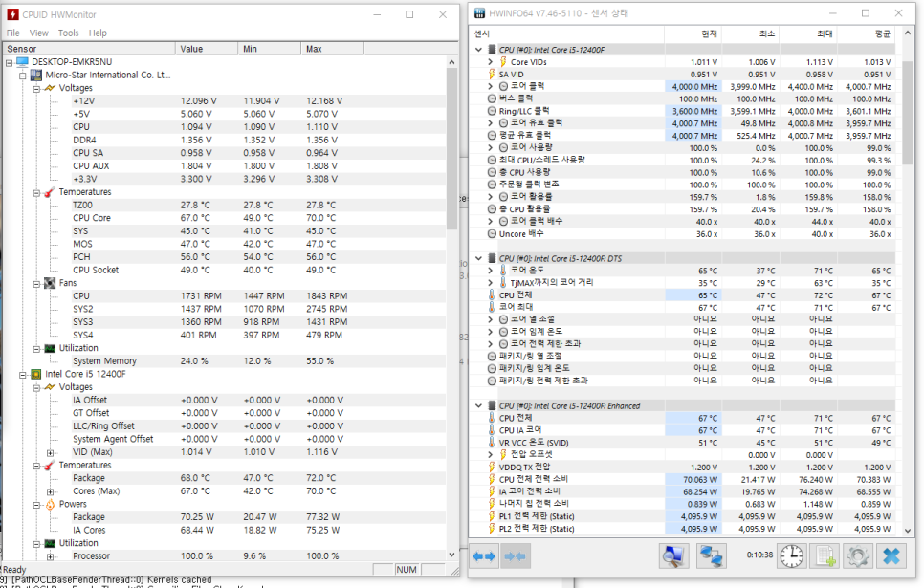Collapse the HWiNFO Core i5-12400F: Enhanced section
The image size is (924, 588).
pos(478,405)
